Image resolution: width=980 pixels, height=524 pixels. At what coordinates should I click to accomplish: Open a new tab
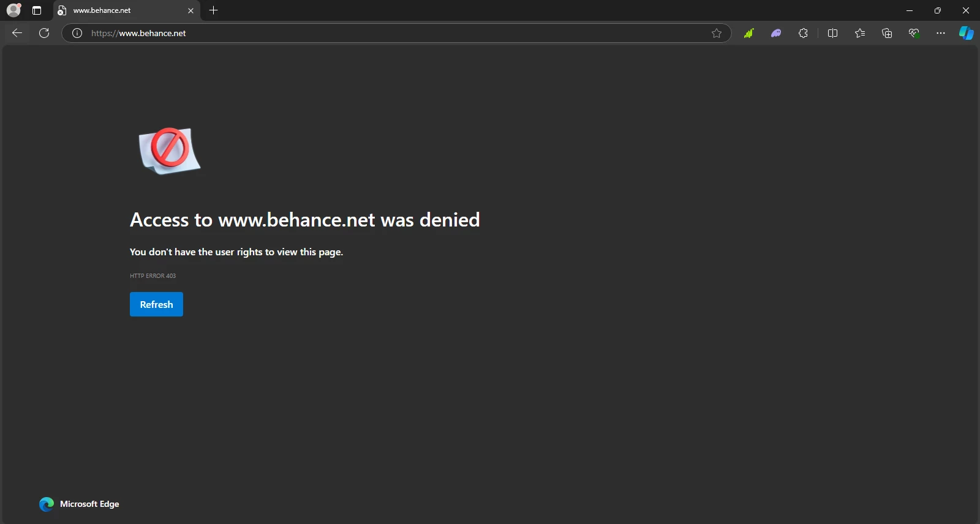(x=213, y=10)
